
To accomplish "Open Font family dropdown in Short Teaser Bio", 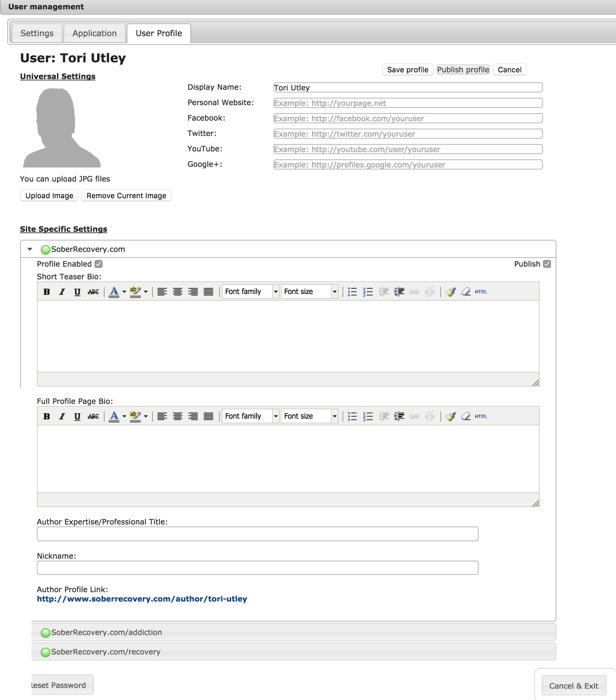I will pyautogui.click(x=250, y=292).
